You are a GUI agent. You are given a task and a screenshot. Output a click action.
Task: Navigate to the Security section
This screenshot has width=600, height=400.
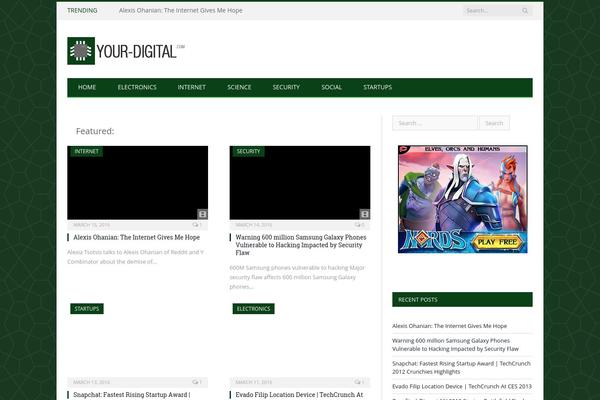(286, 87)
